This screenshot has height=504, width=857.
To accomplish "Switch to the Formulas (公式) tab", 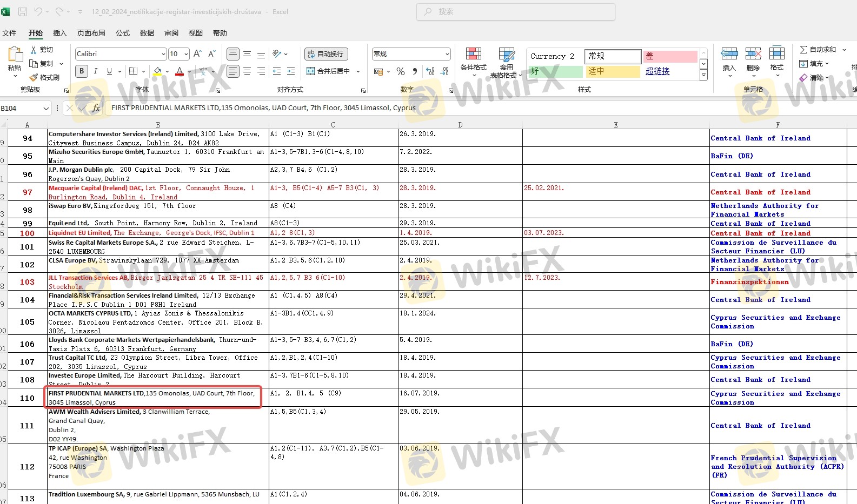I will coord(123,33).
